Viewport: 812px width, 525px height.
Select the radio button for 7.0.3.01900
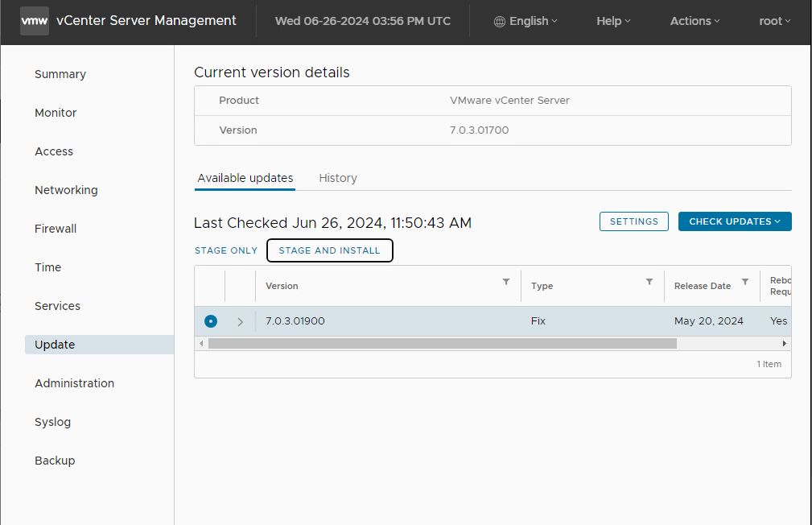pyautogui.click(x=211, y=321)
